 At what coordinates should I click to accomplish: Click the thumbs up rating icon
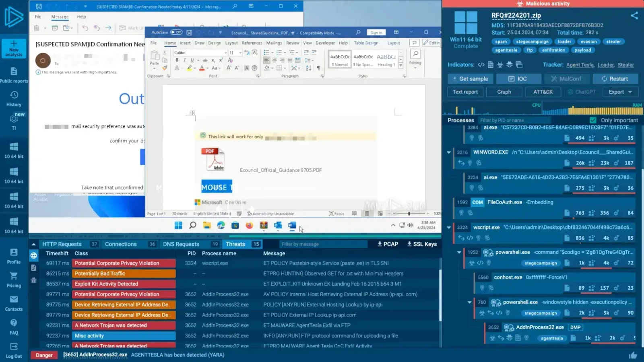tap(633, 355)
